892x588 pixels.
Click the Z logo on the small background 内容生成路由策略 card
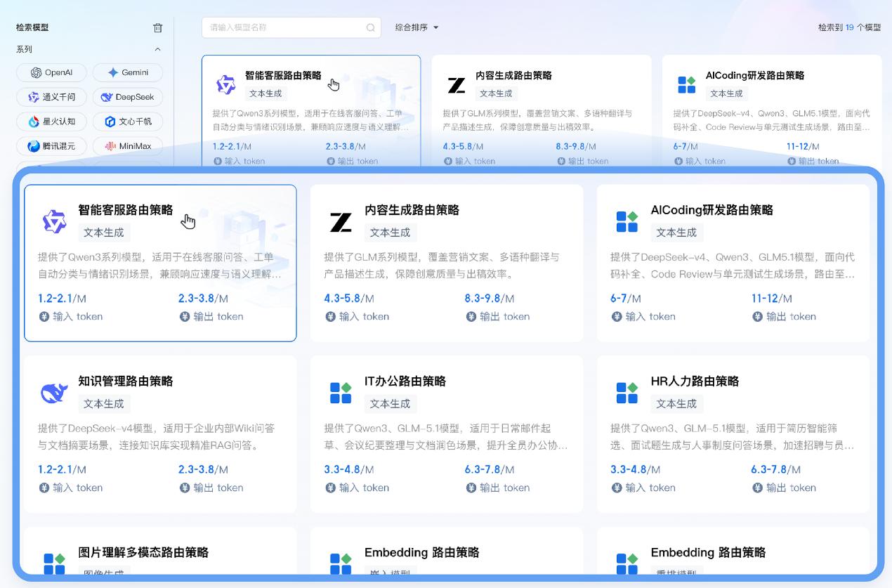point(456,85)
